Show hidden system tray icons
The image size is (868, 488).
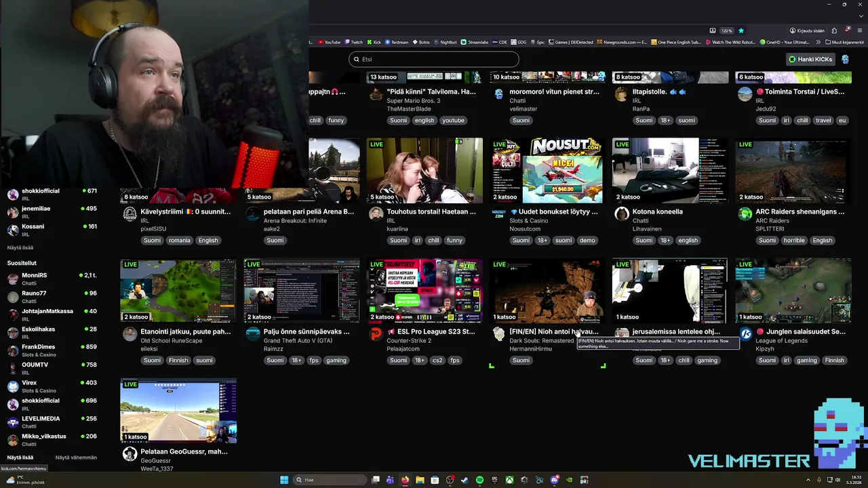(x=808, y=480)
